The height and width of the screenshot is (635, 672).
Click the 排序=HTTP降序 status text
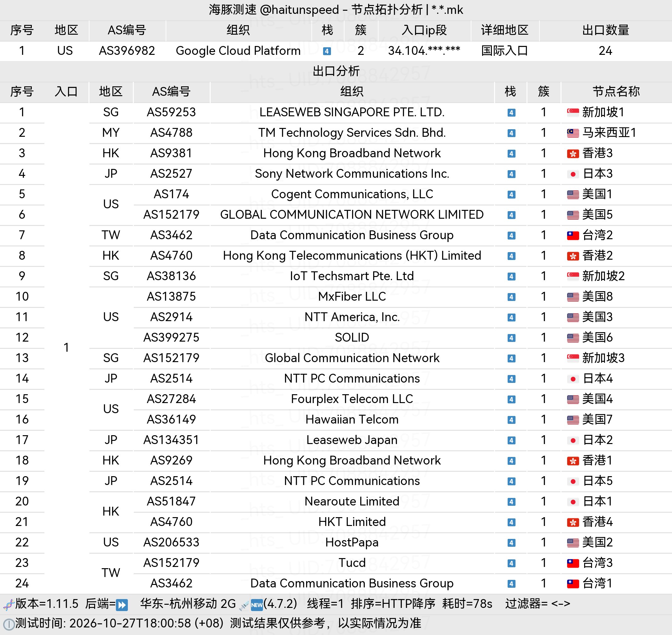pos(393,604)
